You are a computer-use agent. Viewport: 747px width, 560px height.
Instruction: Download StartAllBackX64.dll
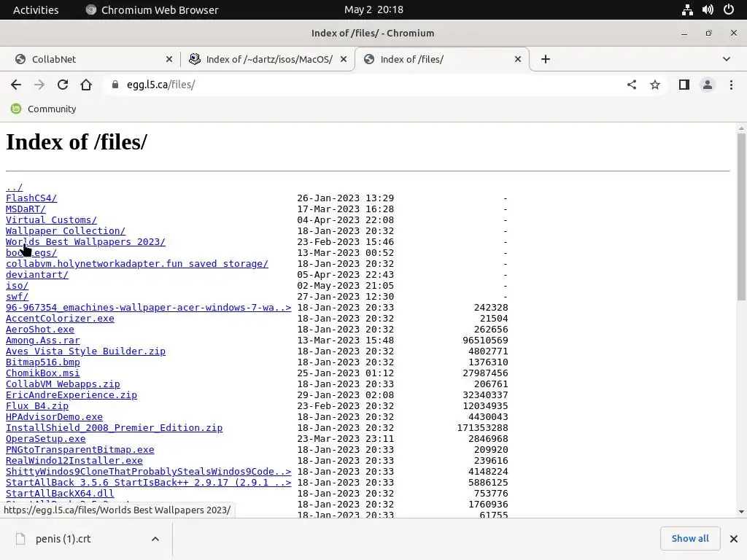[60, 494]
